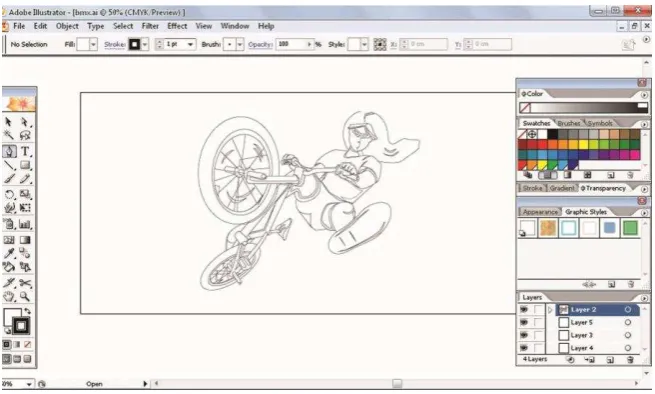Select the Mesh tool
Screen dimensions: 655x394
pos(9,240)
